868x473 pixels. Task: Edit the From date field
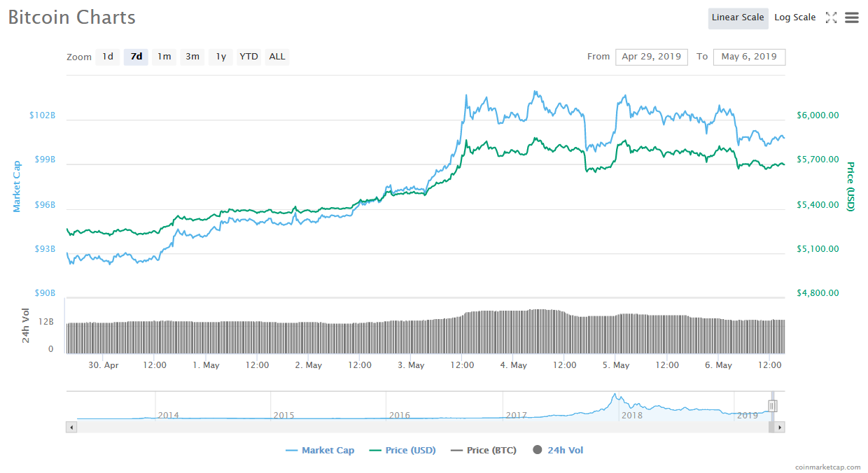click(x=652, y=57)
